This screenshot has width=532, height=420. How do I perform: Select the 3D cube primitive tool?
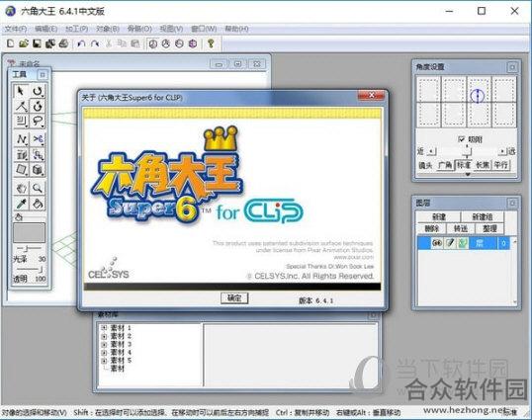[38, 170]
